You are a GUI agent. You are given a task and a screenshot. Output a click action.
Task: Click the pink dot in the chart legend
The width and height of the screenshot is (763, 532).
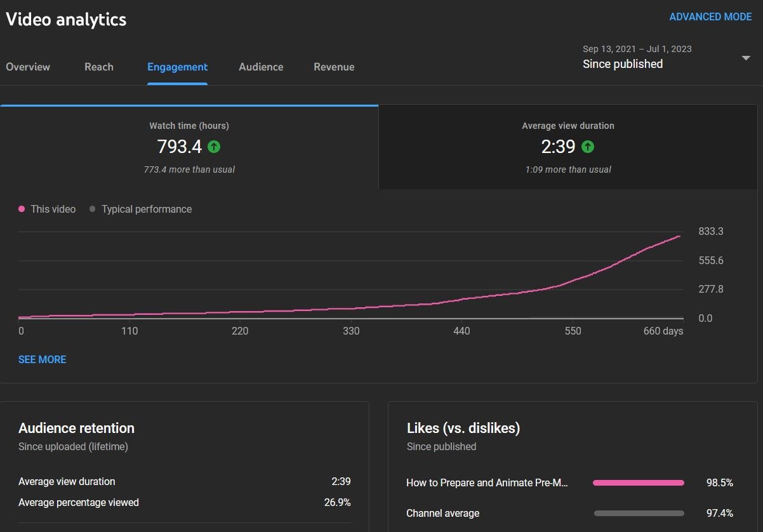tap(23, 209)
